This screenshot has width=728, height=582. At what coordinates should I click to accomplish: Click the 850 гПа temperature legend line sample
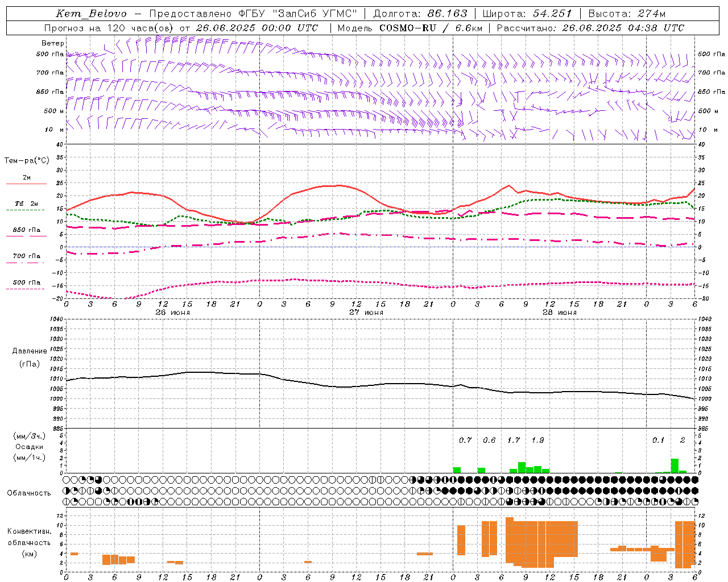coord(26,236)
